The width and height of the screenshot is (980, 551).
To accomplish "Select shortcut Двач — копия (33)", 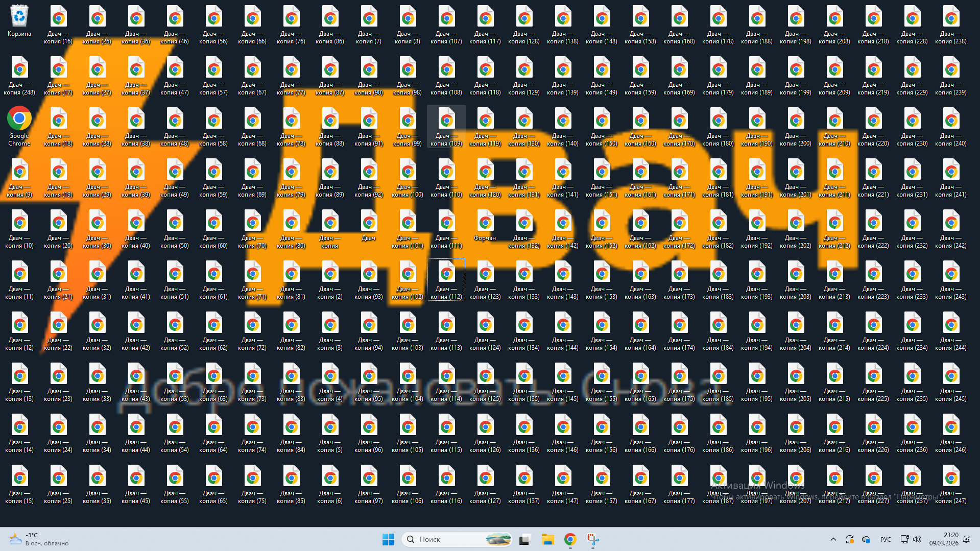I will tap(97, 382).
